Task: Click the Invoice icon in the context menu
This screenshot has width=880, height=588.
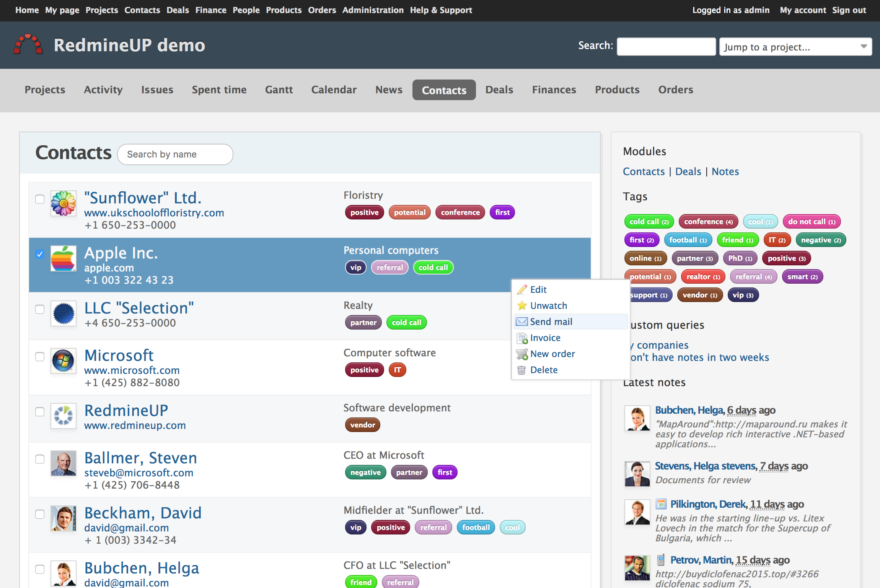Action: pos(522,338)
